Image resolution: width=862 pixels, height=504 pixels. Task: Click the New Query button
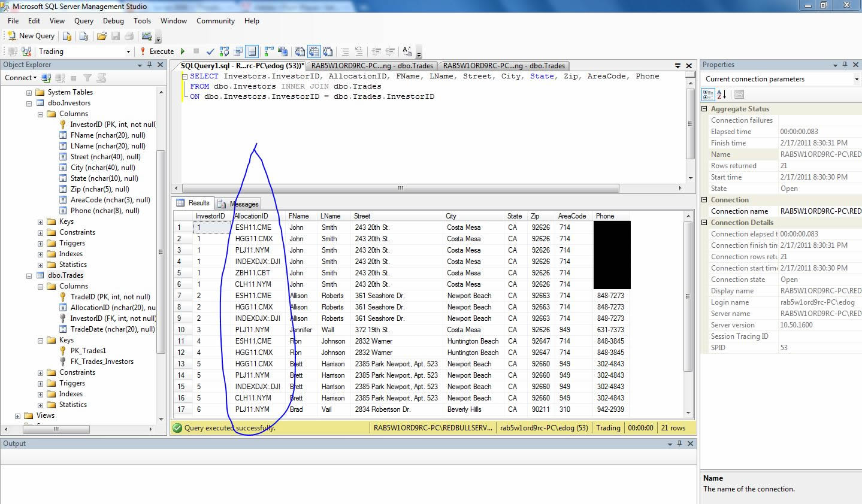(31, 36)
